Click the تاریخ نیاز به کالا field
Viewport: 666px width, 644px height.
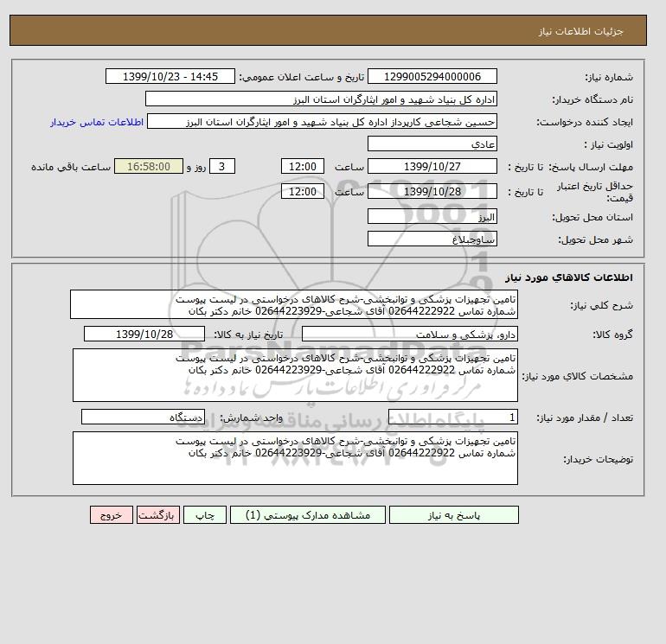coord(144,334)
